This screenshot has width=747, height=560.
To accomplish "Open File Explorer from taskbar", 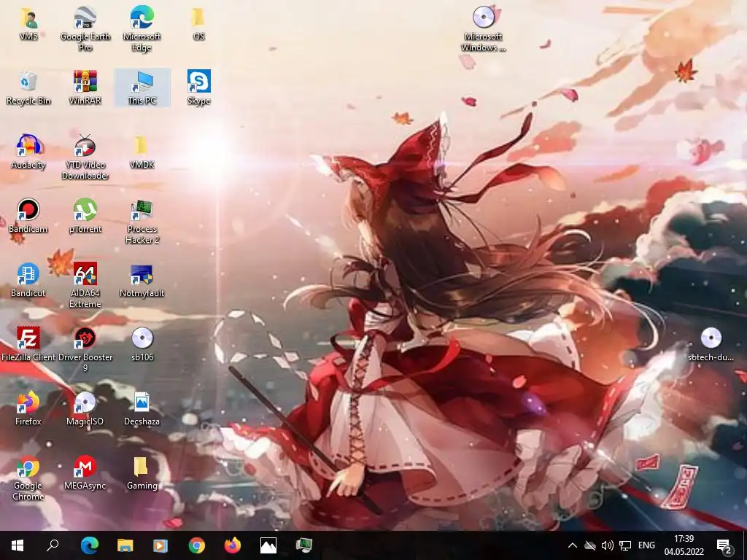I will (x=125, y=545).
